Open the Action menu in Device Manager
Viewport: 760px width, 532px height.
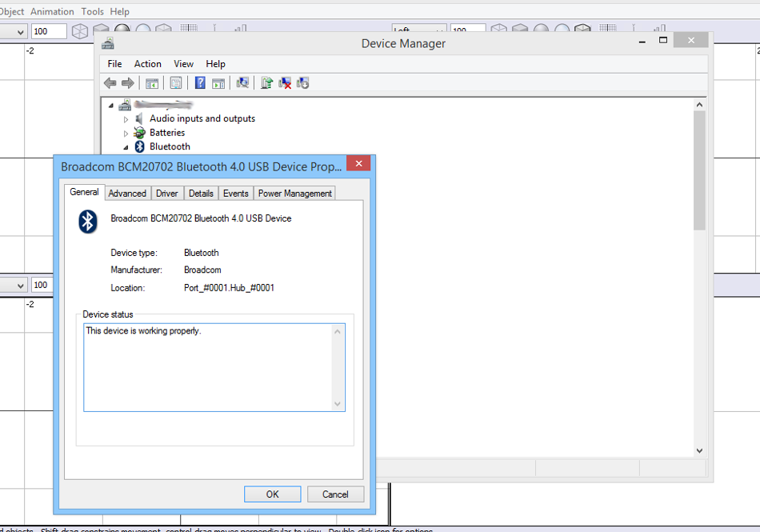coord(147,64)
